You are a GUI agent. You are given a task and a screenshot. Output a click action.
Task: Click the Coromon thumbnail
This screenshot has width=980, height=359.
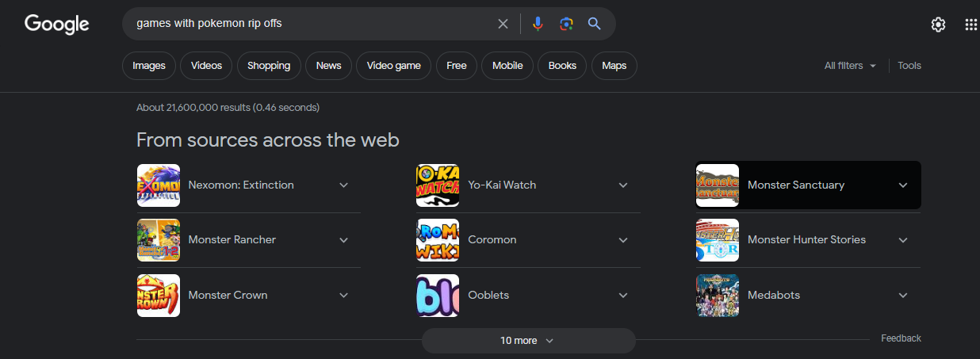coord(438,240)
